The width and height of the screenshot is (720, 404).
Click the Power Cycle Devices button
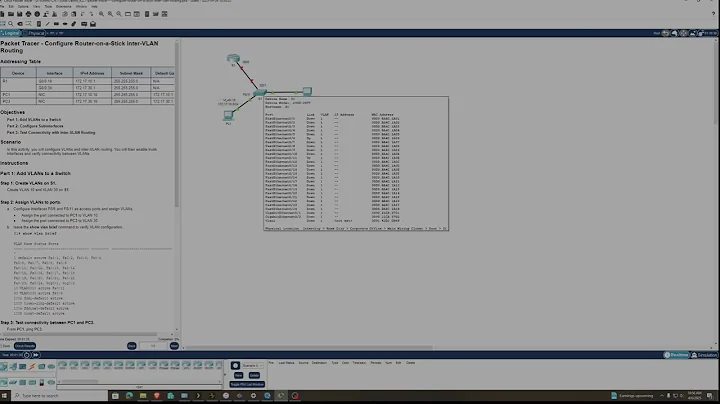27,355
